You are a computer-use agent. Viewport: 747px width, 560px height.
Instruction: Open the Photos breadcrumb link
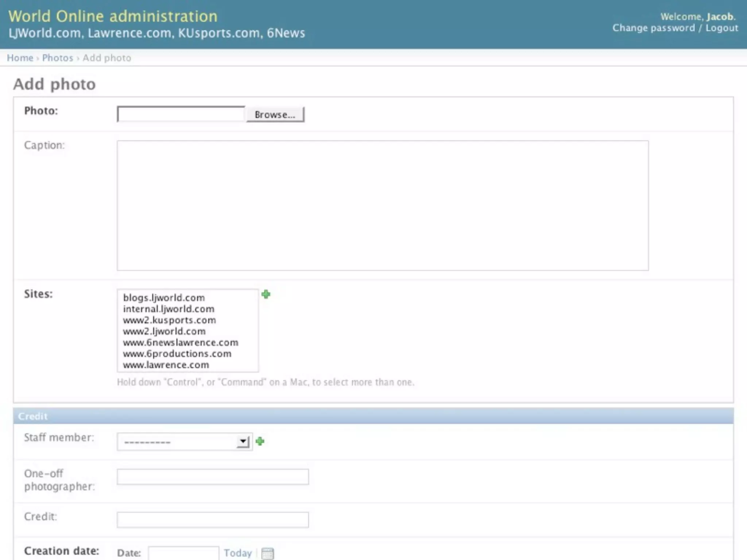click(x=58, y=58)
